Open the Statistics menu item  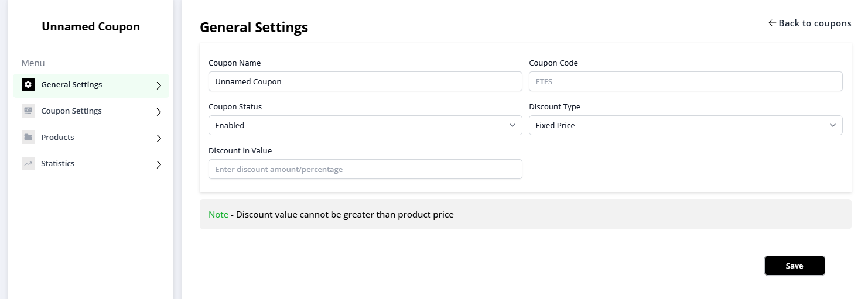pos(57,164)
